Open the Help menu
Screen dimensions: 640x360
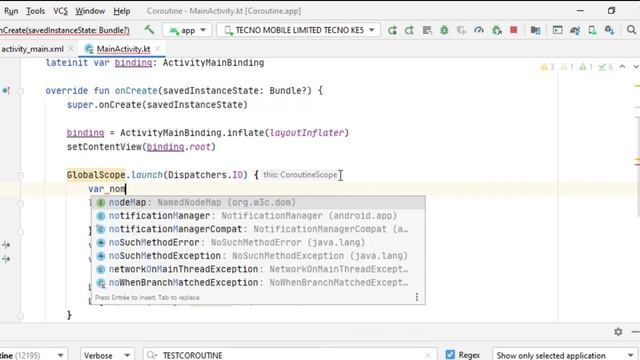pos(122,11)
